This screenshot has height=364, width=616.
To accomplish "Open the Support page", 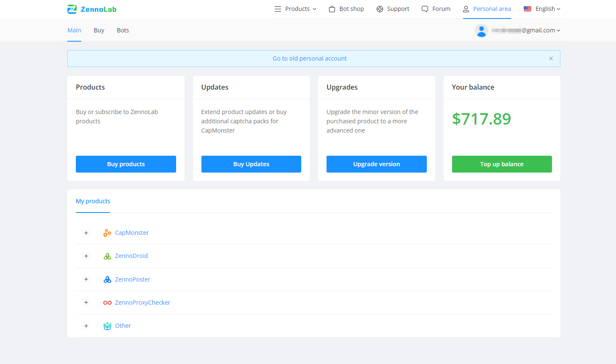I will [398, 9].
